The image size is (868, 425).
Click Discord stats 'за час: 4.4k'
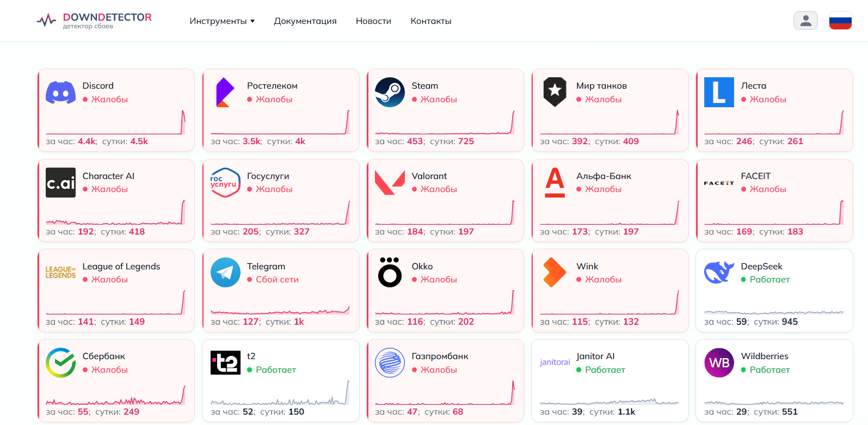click(x=71, y=141)
